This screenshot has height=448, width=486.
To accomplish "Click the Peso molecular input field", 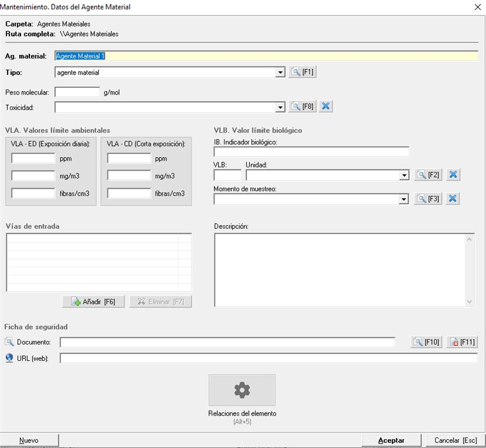I will 77,92.
